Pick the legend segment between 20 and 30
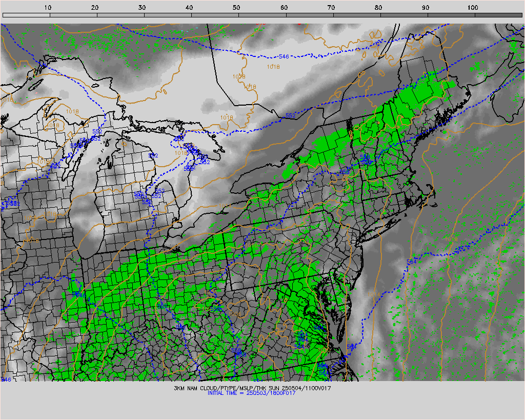Screen dimensions: 525x420 coord(120,15)
